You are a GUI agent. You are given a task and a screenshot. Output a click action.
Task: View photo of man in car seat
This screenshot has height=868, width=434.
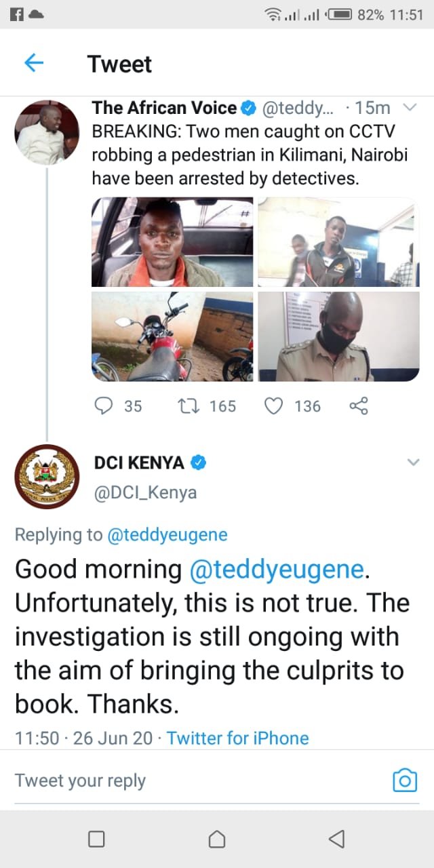point(172,242)
